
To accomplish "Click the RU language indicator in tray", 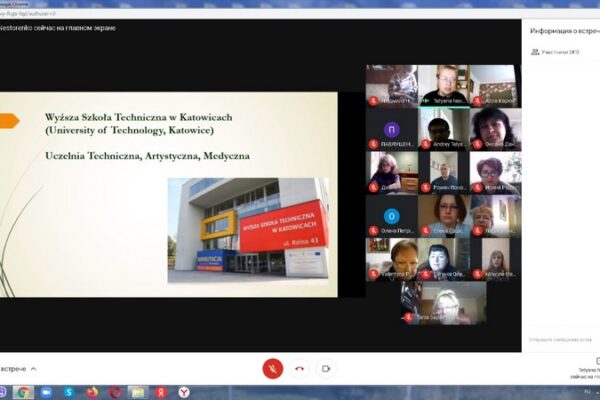I will pos(587,392).
